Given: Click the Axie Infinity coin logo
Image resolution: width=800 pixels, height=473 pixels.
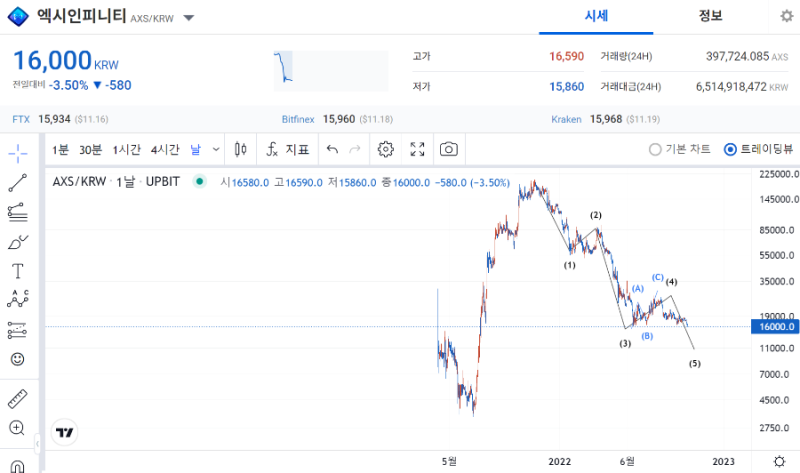Looking at the screenshot, I should tap(18, 17).
